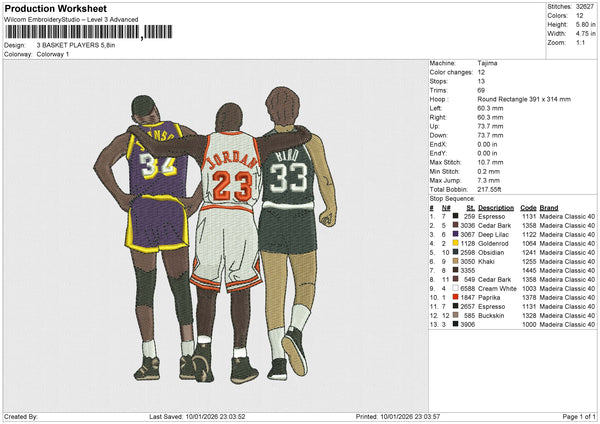Click the Paprika red color swatch
The height and width of the screenshot is (424, 600).
tap(455, 297)
